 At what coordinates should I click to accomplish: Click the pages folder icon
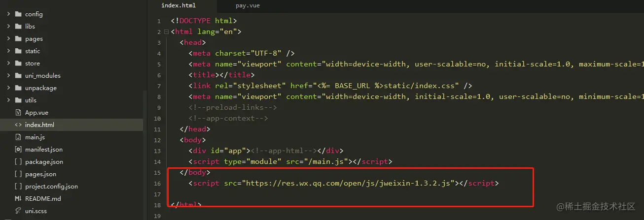tap(18, 39)
